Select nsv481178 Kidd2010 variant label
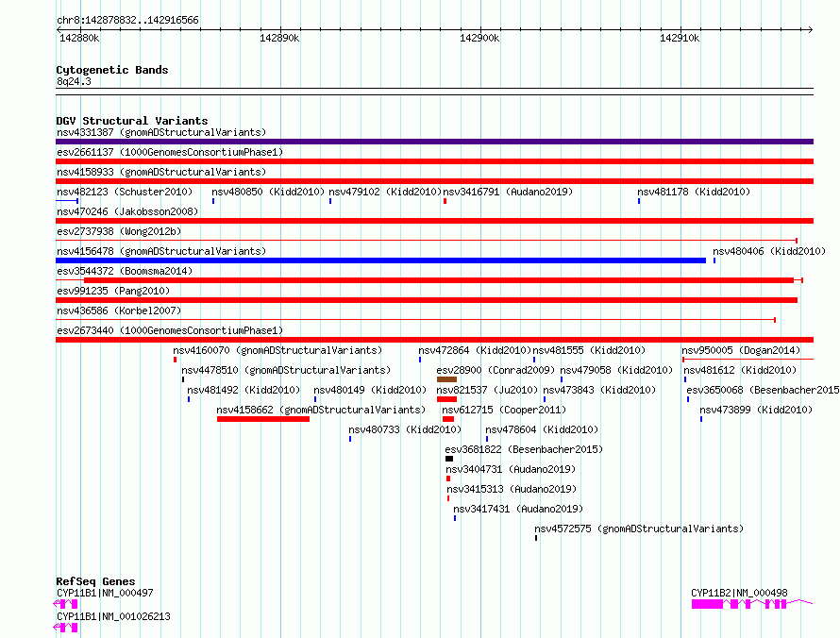The height and width of the screenshot is (638, 840). tap(694, 192)
